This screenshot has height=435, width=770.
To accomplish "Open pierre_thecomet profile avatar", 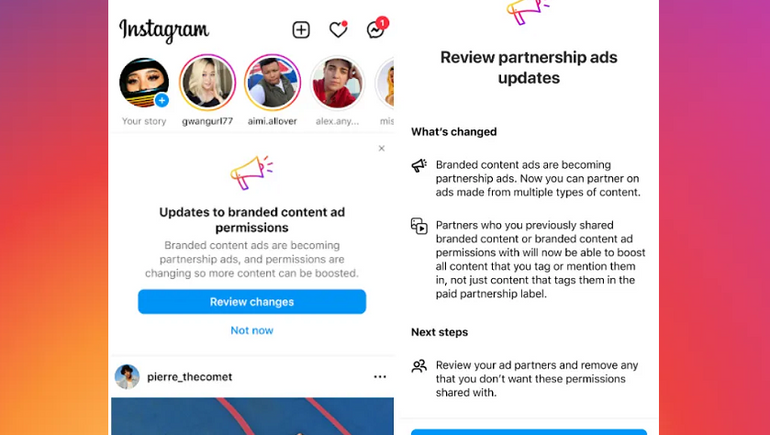I will [127, 377].
